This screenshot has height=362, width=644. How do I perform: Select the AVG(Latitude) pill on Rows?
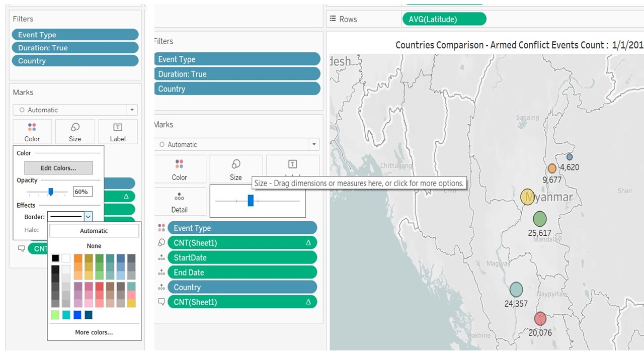[444, 19]
